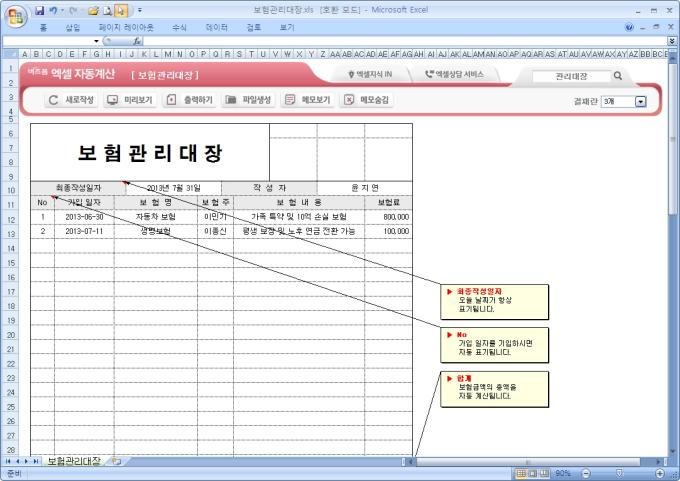
Task: Switch to Page Break Preview icon
Action: pos(544,473)
